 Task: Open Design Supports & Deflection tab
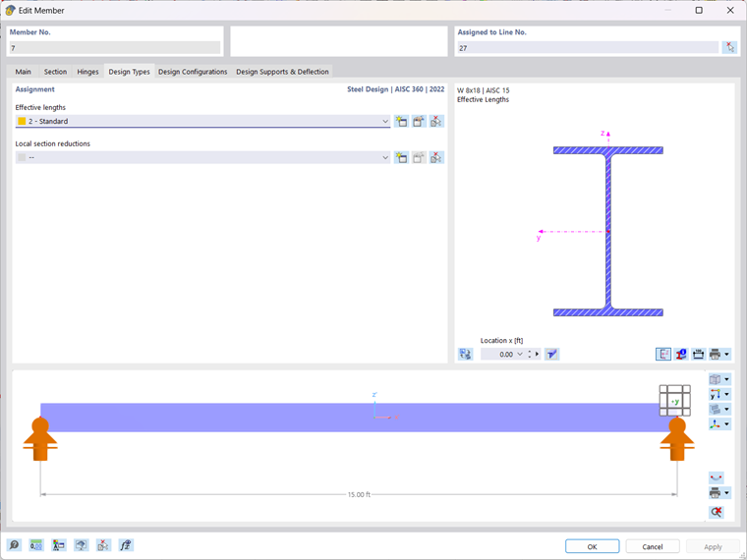point(282,72)
